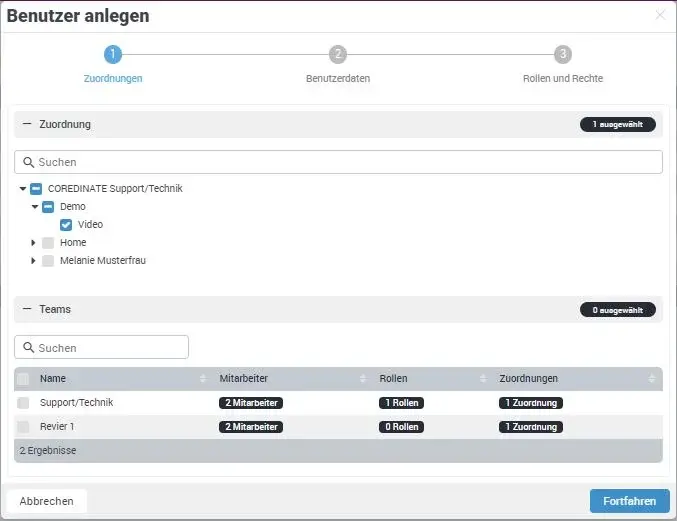Sort table by Zuordnungen column arrows
Screen dimensions: 677x521
click(x=652, y=379)
